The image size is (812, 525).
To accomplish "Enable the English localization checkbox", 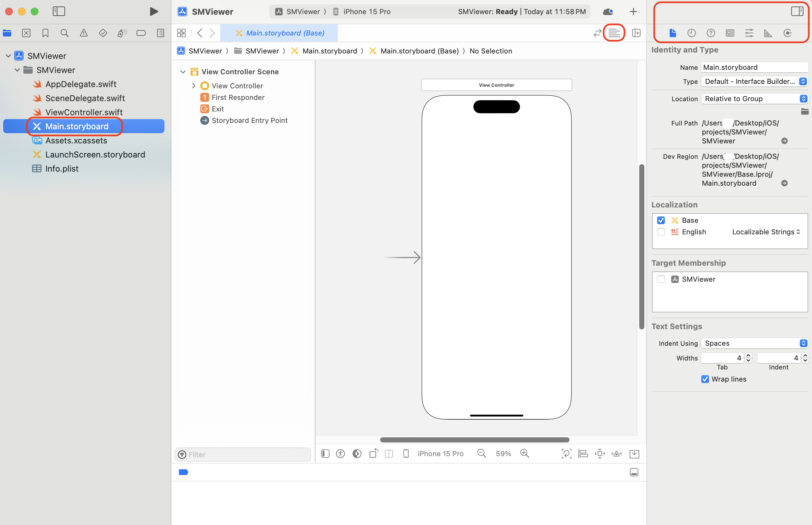I will [661, 232].
